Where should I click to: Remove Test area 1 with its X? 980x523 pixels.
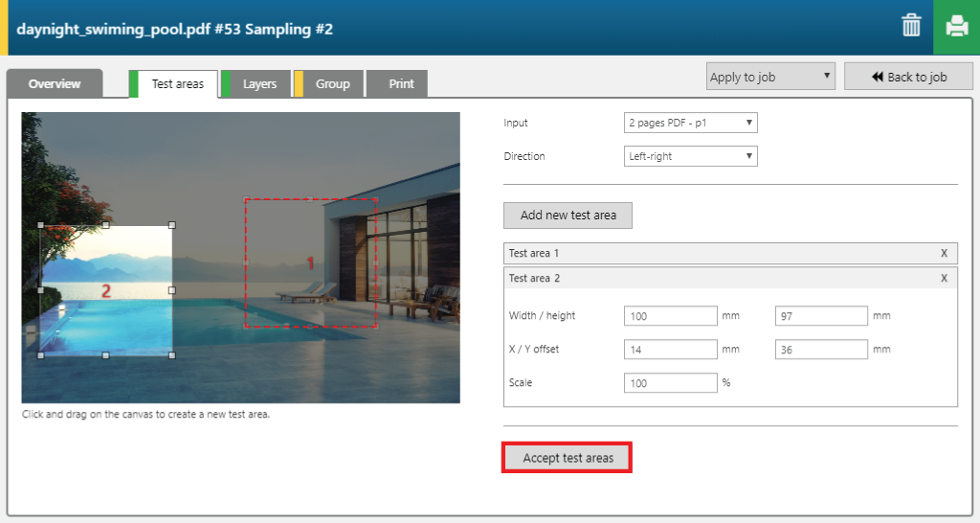(944, 254)
